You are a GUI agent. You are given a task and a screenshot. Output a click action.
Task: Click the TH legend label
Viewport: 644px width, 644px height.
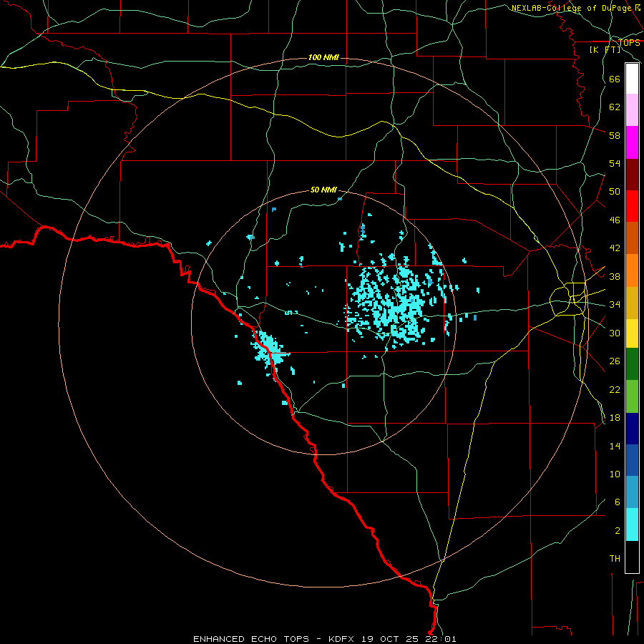[x=615, y=559]
